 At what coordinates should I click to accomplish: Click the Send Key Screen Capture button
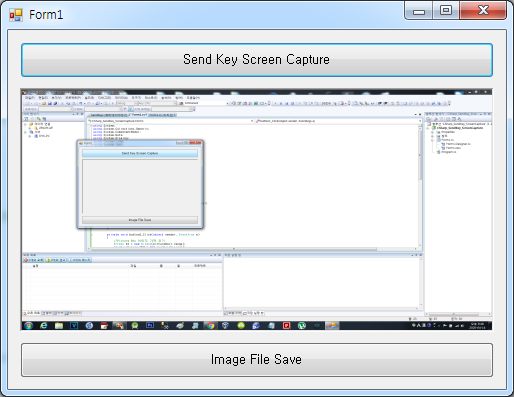point(257,60)
